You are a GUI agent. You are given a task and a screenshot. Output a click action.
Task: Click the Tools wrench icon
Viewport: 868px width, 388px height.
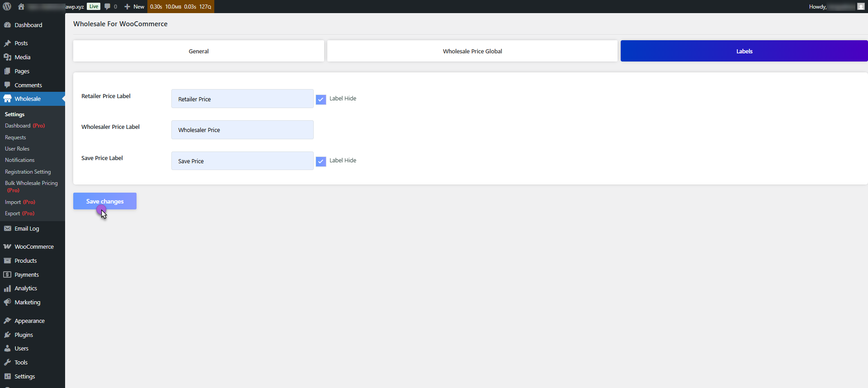pyautogui.click(x=7, y=363)
